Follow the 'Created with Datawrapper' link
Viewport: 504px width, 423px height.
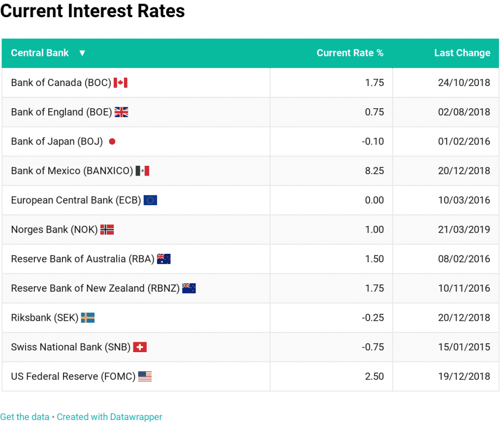(x=109, y=417)
